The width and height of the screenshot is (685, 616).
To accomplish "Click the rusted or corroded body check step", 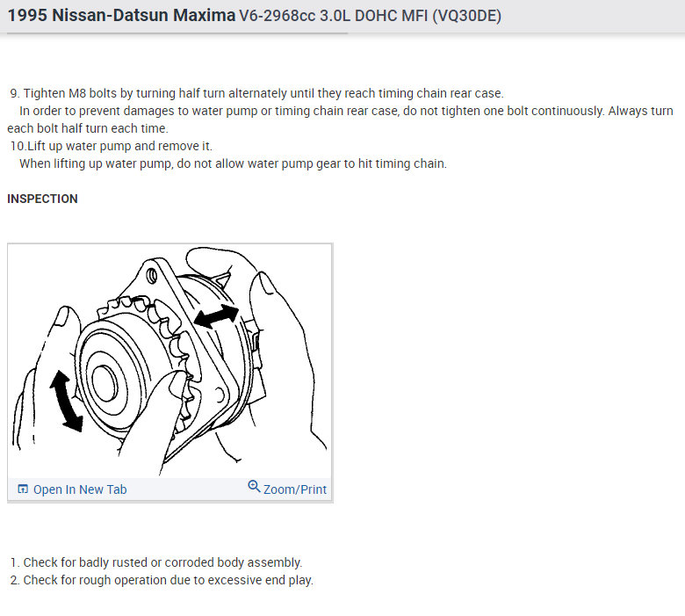I will [162, 562].
